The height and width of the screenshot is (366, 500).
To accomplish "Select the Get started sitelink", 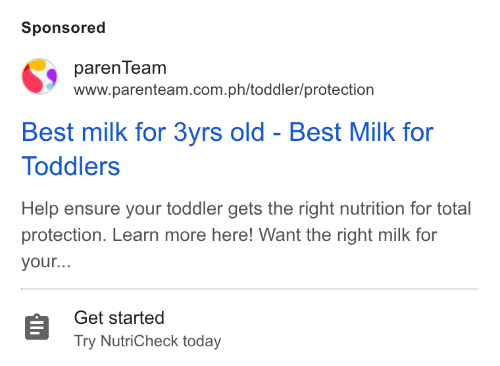I will pyautogui.click(x=119, y=317).
